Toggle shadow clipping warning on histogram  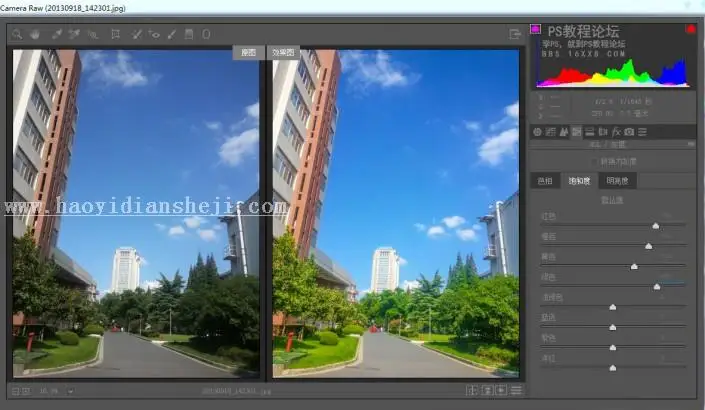[535, 29]
